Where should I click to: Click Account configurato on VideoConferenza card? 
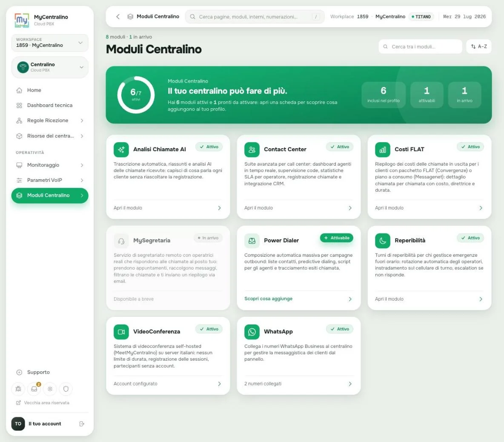point(135,384)
